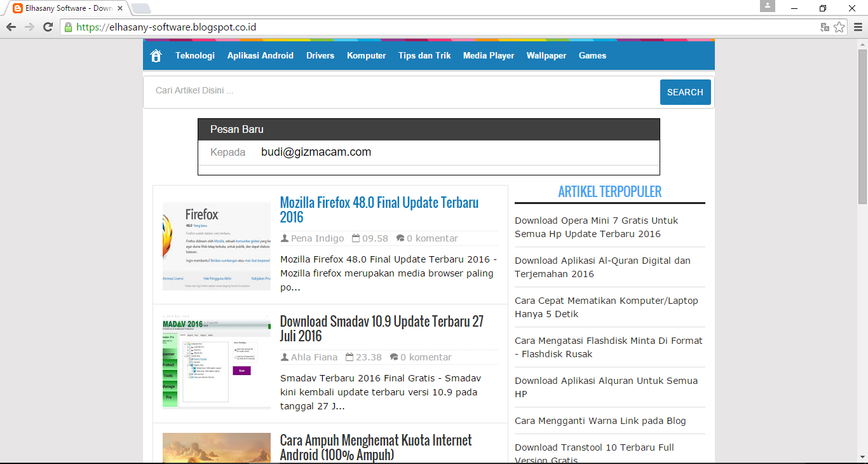Click the Blogger favicon on the tab

[x=17, y=8]
